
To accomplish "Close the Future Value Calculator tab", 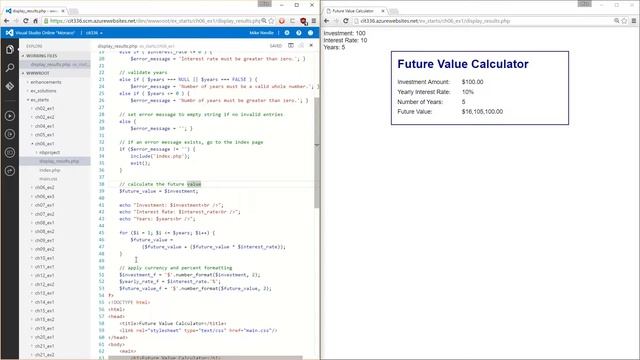I will (x=383, y=11).
